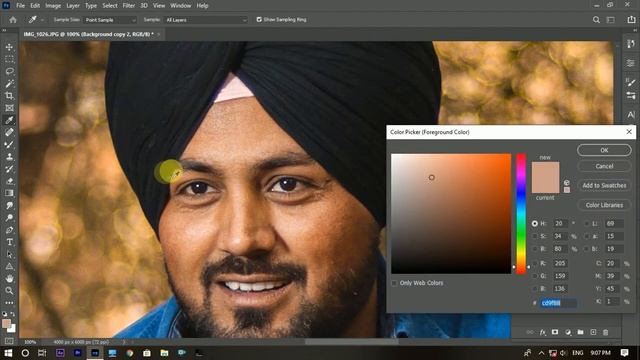Select the Pen tool
Image resolution: width=640 pixels, height=360 pixels.
pyautogui.click(x=9, y=230)
